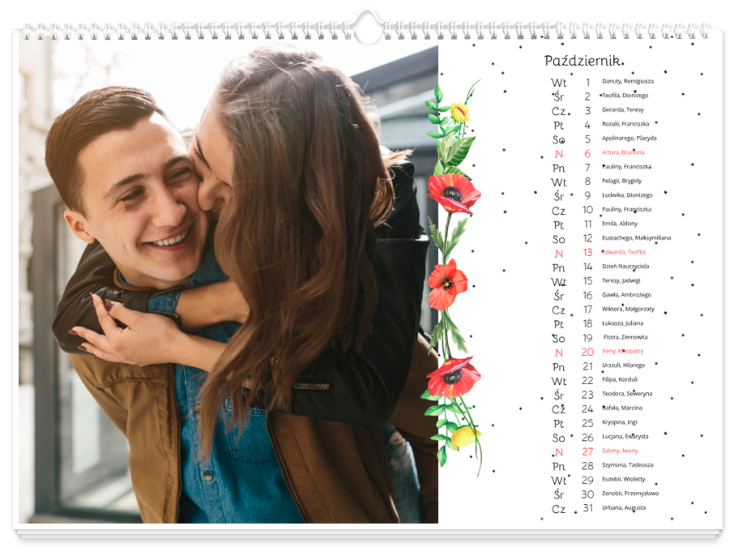Image resolution: width=734 pixels, height=560 pixels.
Task: Click the date number 31
Action: point(588,508)
